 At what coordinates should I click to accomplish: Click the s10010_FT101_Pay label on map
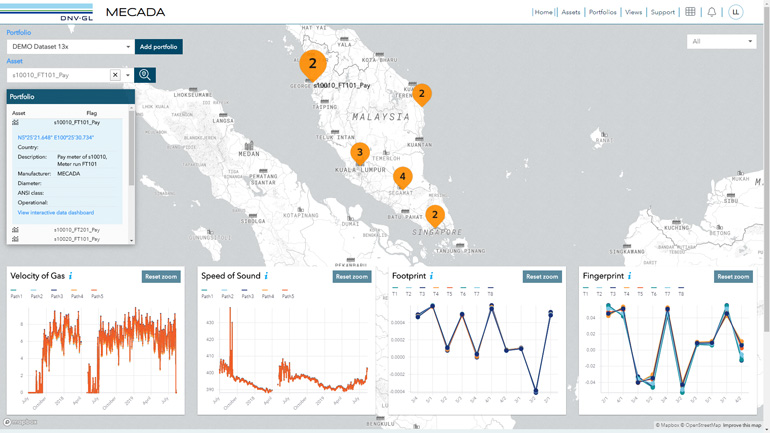tap(342, 85)
